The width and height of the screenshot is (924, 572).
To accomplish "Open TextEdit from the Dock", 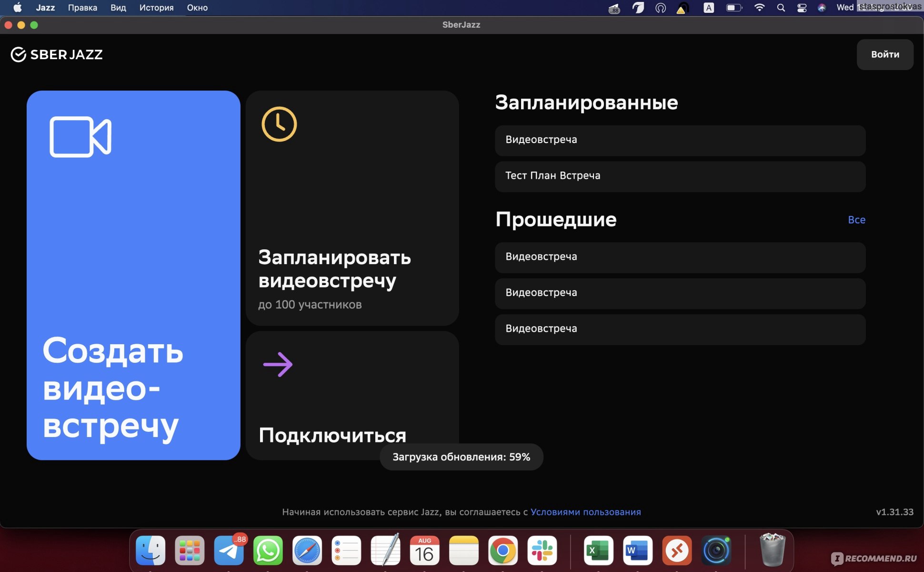I will pyautogui.click(x=385, y=551).
